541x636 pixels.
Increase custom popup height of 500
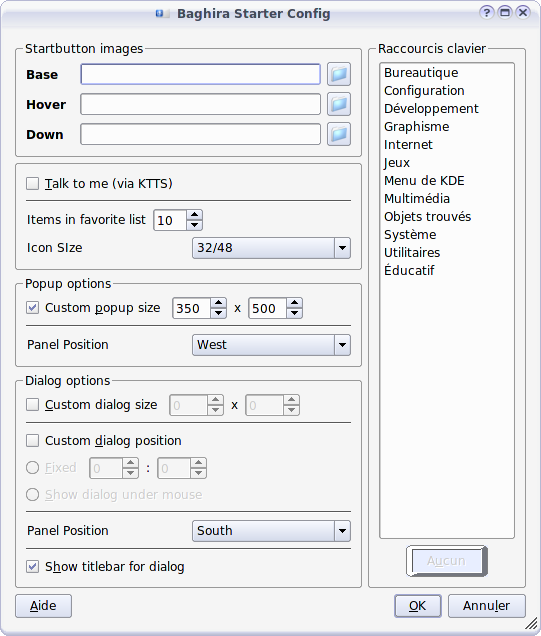(x=294, y=303)
